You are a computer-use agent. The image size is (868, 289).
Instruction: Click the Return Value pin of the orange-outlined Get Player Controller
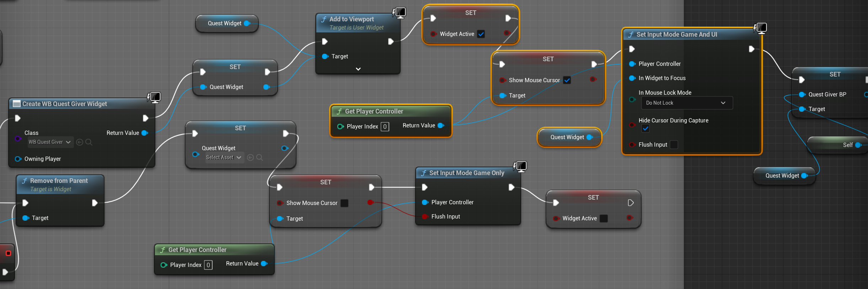441,125
